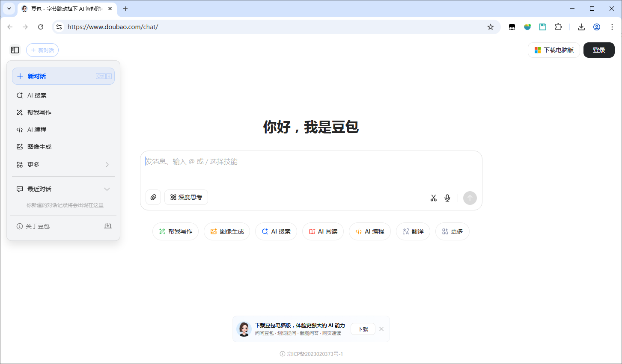The image size is (622, 364).
Task: Collapse the 最近对话 section
Action: pyautogui.click(x=107, y=189)
